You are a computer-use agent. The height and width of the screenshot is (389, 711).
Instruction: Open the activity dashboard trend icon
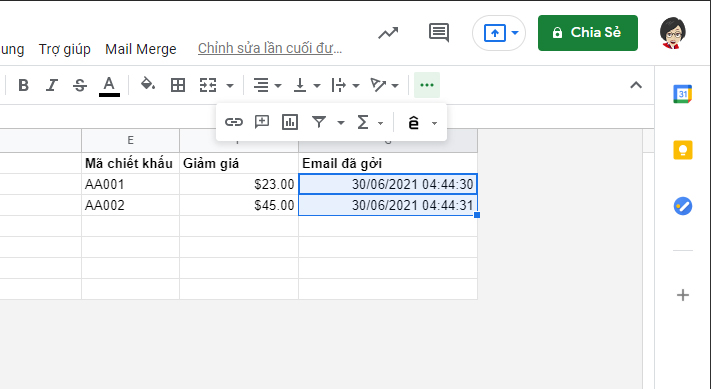[x=388, y=33]
